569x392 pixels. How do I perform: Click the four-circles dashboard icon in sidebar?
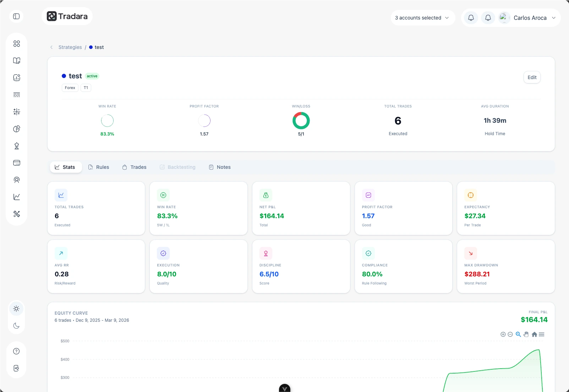(x=17, y=44)
